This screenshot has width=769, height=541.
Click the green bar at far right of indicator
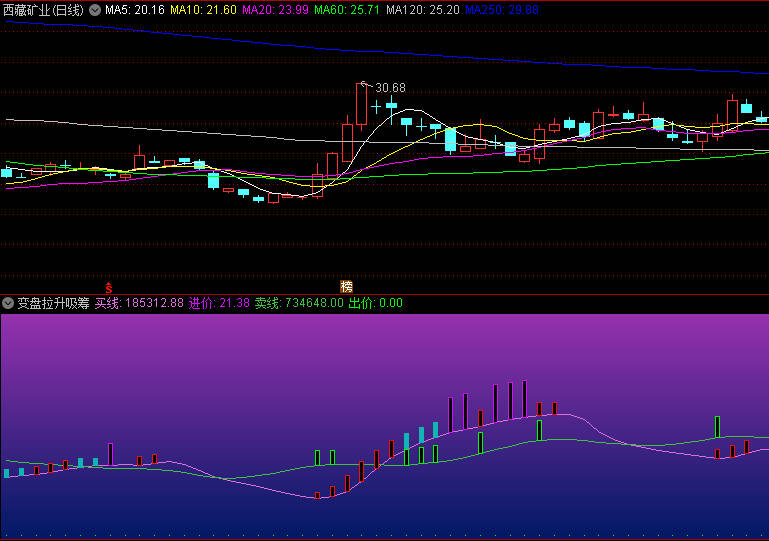pyautogui.click(x=718, y=427)
